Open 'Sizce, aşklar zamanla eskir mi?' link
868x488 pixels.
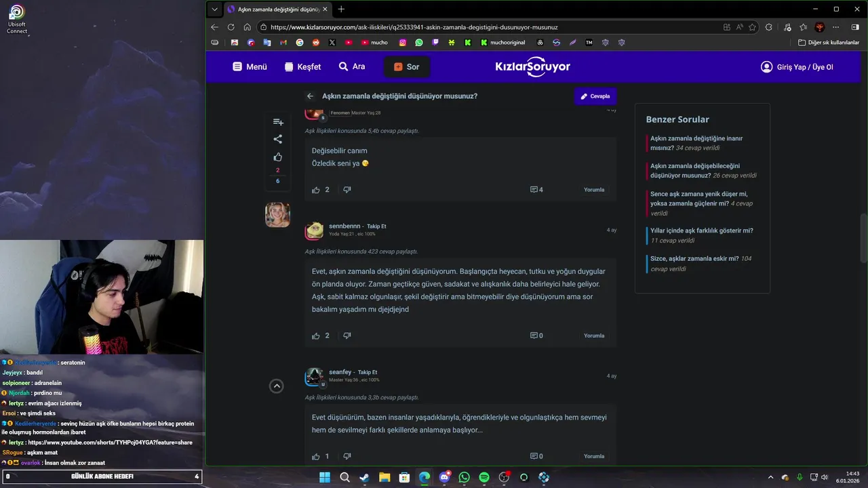[694, 258]
